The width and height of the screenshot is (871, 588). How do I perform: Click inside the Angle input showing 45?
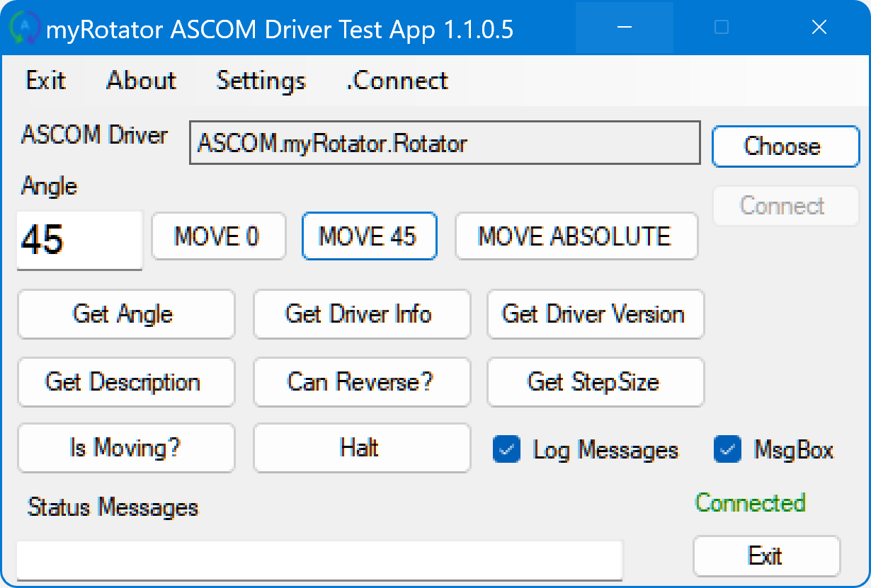coord(78,241)
